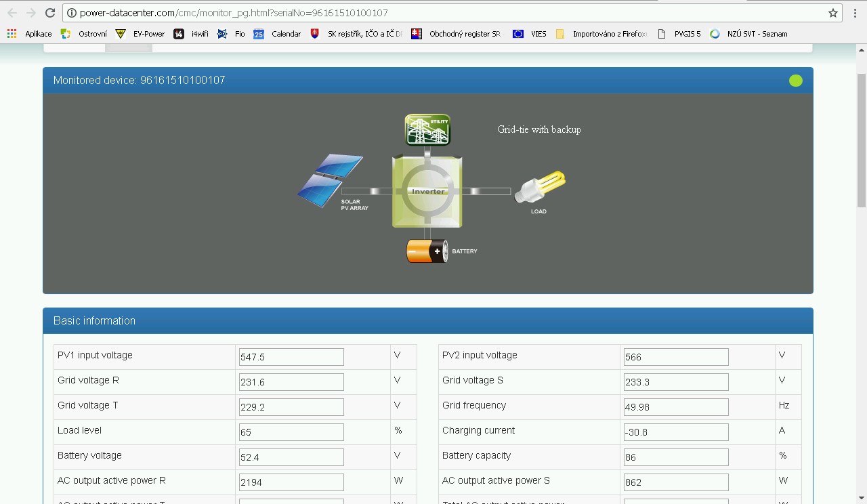Click AC output active power S field
Screen dimensions: 867x504
pyautogui.click(x=676, y=482)
